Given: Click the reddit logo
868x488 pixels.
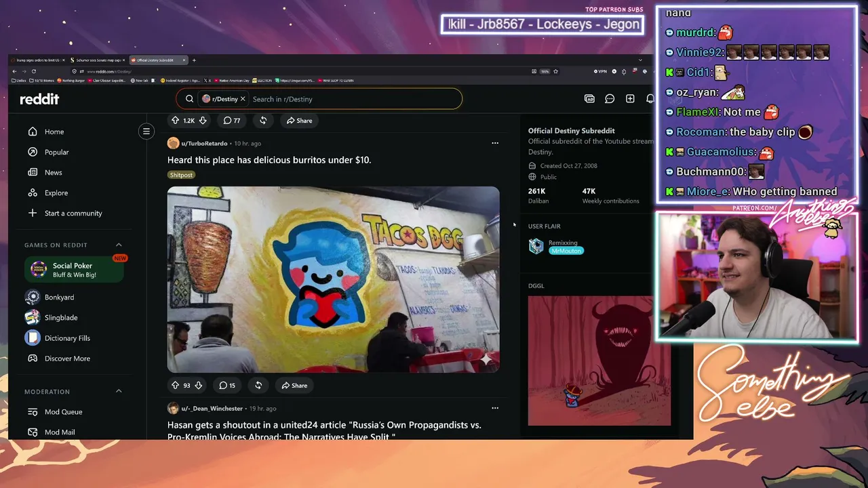Looking at the screenshot, I should click(39, 99).
